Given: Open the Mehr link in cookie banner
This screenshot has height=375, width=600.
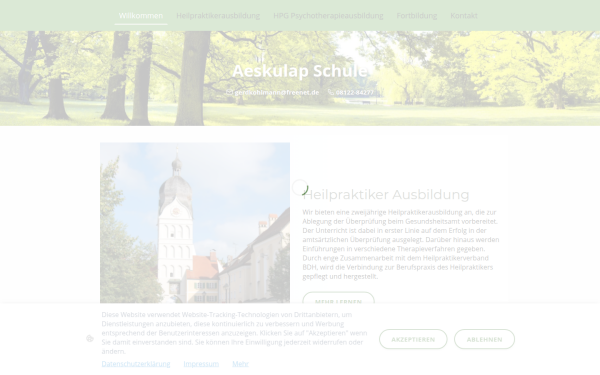Looking at the screenshot, I should pyautogui.click(x=240, y=364).
